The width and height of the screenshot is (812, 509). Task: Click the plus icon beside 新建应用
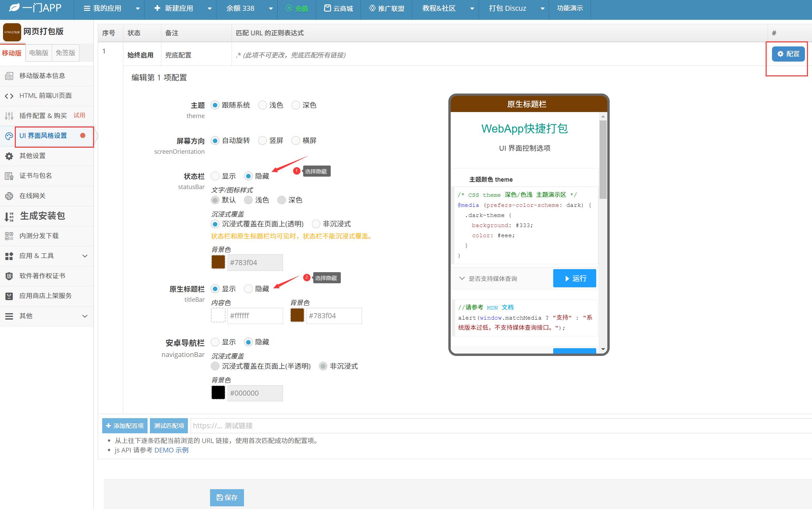click(157, 8)
